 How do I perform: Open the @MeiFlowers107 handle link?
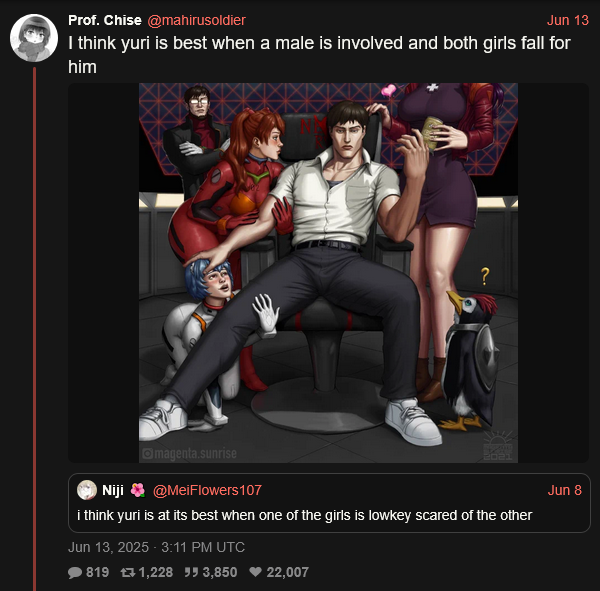tap(207, 490)
